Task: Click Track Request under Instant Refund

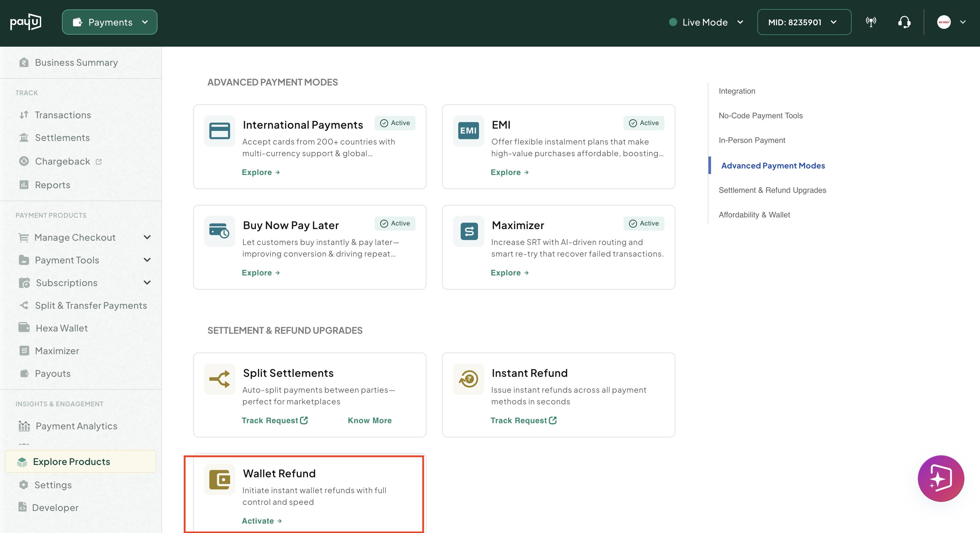Action: tap(523, 420)
